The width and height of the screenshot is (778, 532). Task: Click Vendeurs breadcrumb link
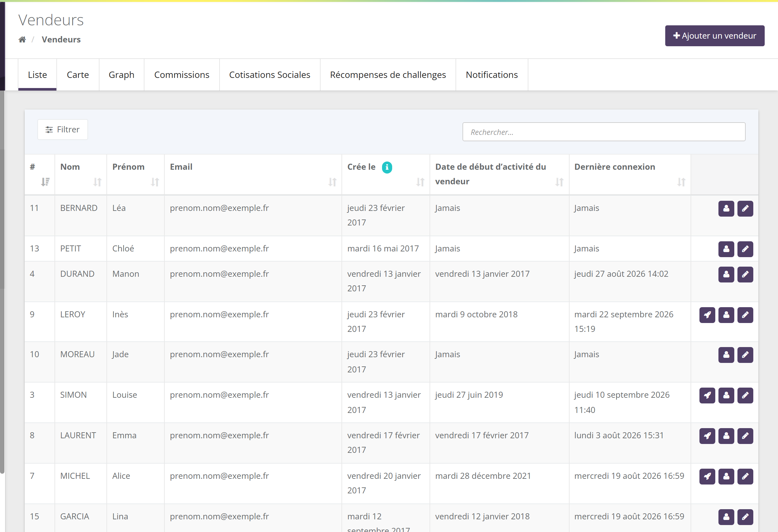pos(61,40)
